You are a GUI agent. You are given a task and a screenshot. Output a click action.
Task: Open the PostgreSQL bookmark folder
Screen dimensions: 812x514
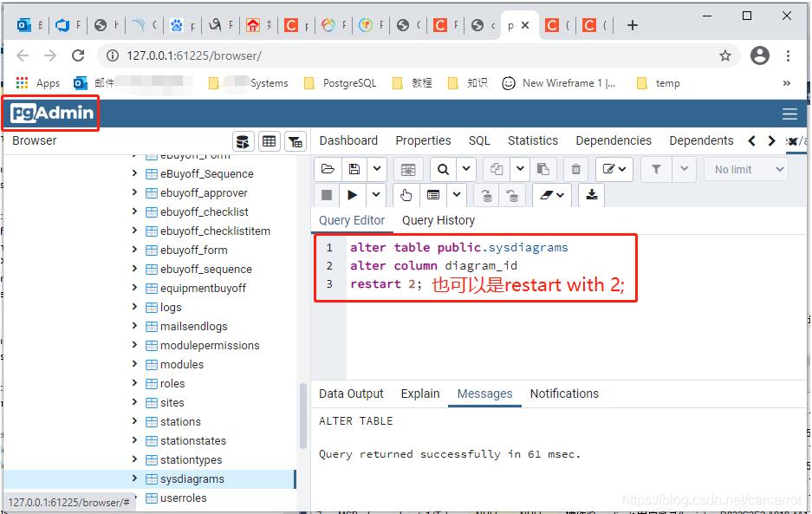coord(348,83)
